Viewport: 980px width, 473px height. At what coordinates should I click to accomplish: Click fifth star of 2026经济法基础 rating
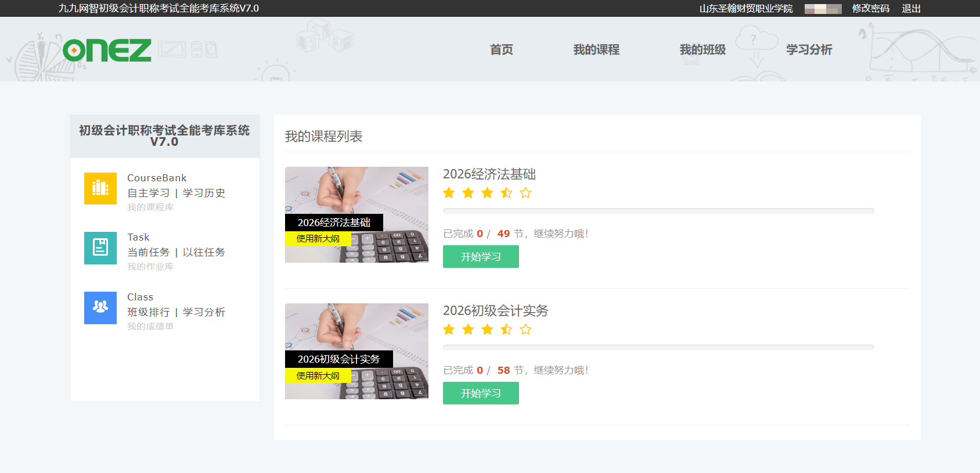coord(525,193)
